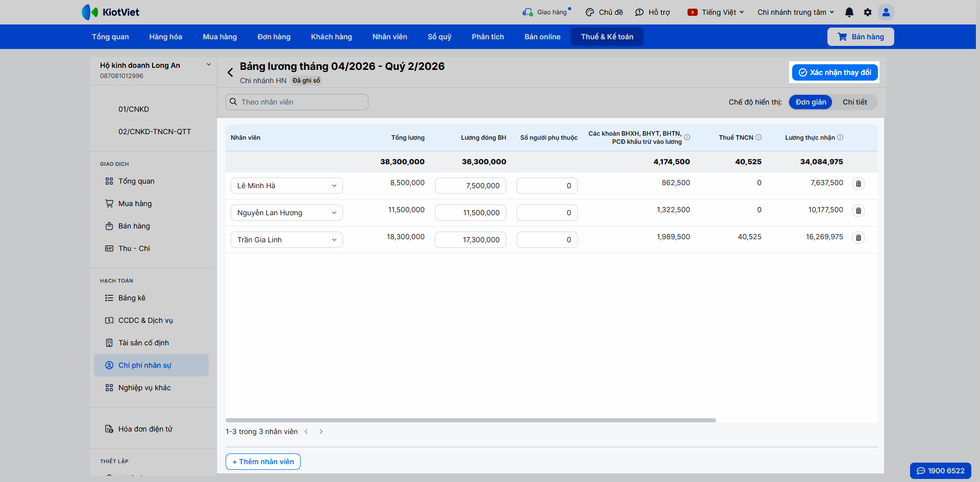
Task: Expand the Tiếng Việt language dropdown
Action: coord(716,12)
